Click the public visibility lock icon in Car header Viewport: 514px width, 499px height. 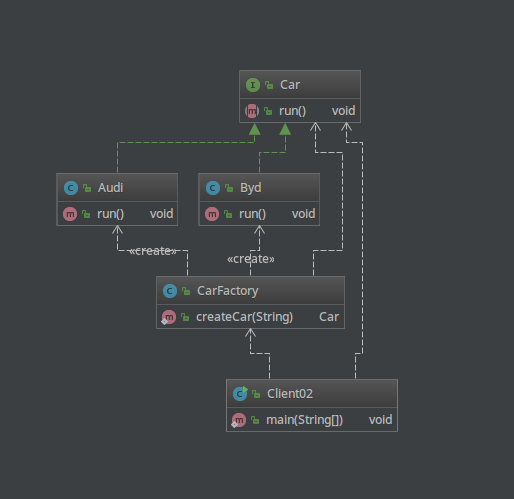point(269,85)
